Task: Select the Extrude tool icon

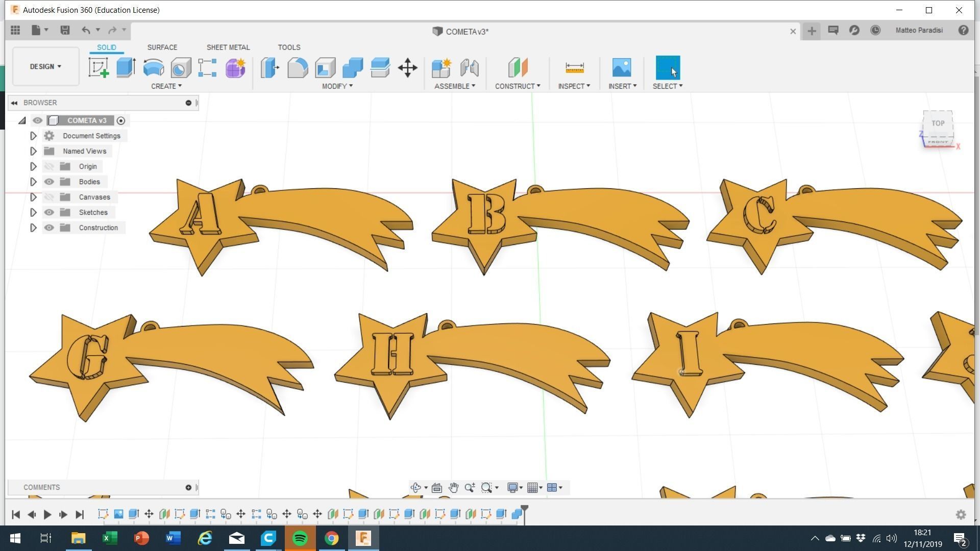Action: (126, 67)
